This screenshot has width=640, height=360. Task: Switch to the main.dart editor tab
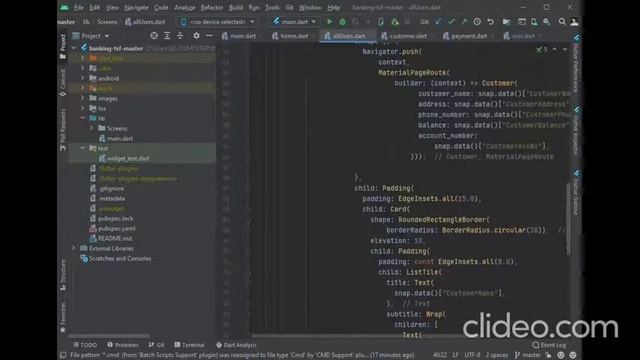(x=239, y=36)
